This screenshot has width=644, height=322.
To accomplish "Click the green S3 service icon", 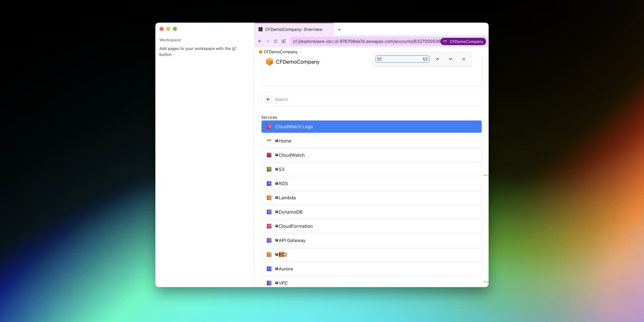I will point(269,169).
